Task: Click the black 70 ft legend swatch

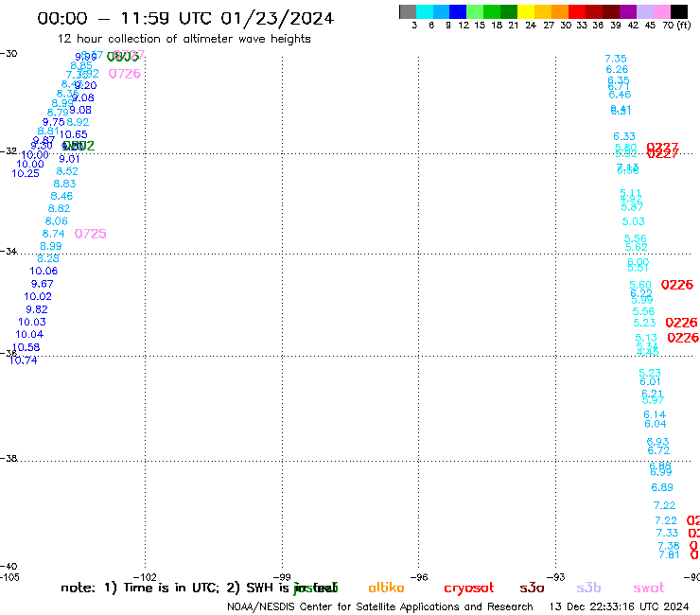Action: point(679,11)
